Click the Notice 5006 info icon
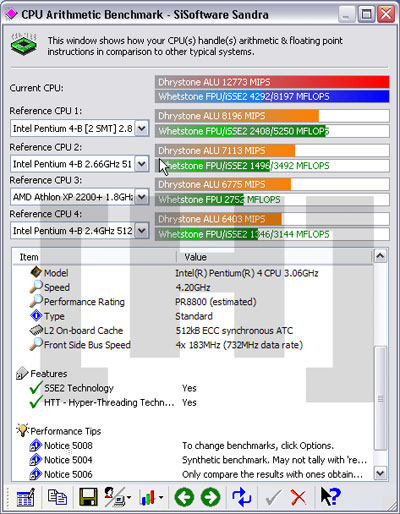This screenshot has width=400, height=514. click(36, 474)
